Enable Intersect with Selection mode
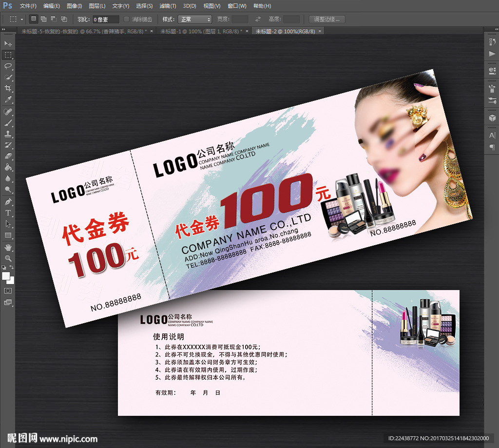The height and width of the screenshot is (448, 499). pos(64,19)
